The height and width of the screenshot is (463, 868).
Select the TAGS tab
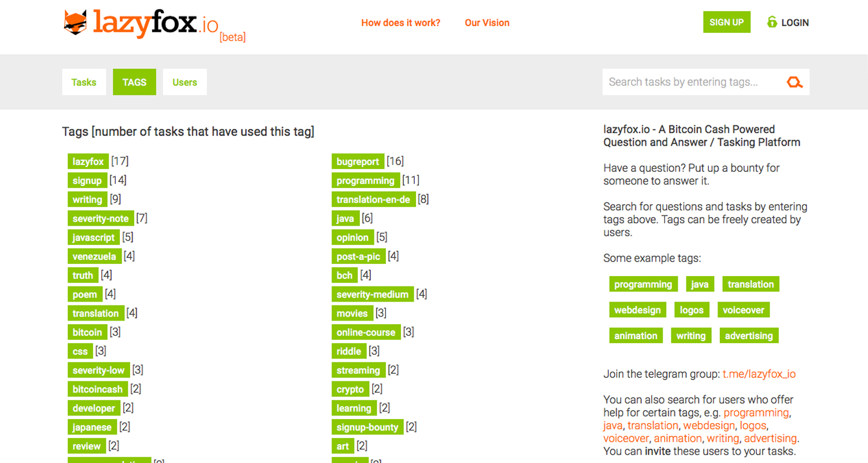coord(134,82)
